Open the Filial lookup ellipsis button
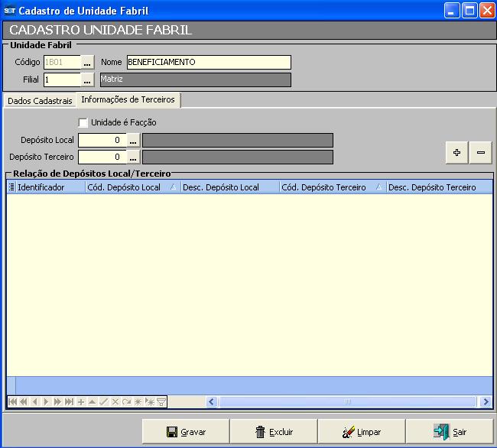This screenshot has width=497, height=448. 88,80
